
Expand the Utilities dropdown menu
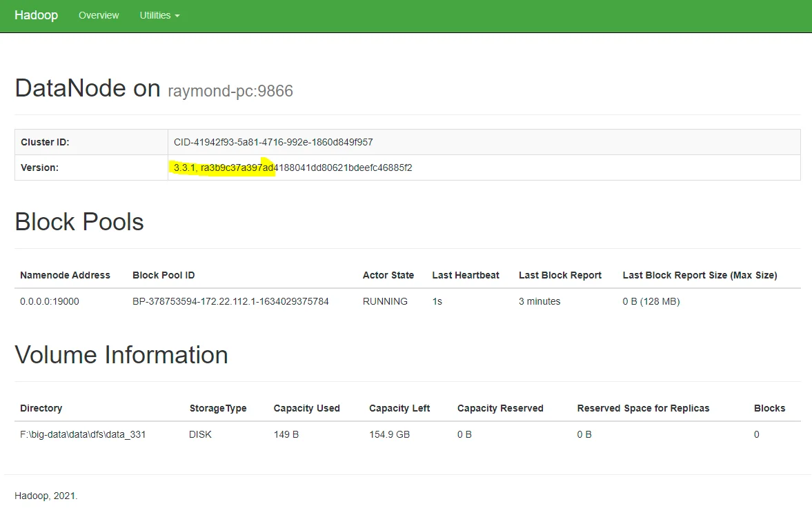pyautogui.click(x=159, y=15)
